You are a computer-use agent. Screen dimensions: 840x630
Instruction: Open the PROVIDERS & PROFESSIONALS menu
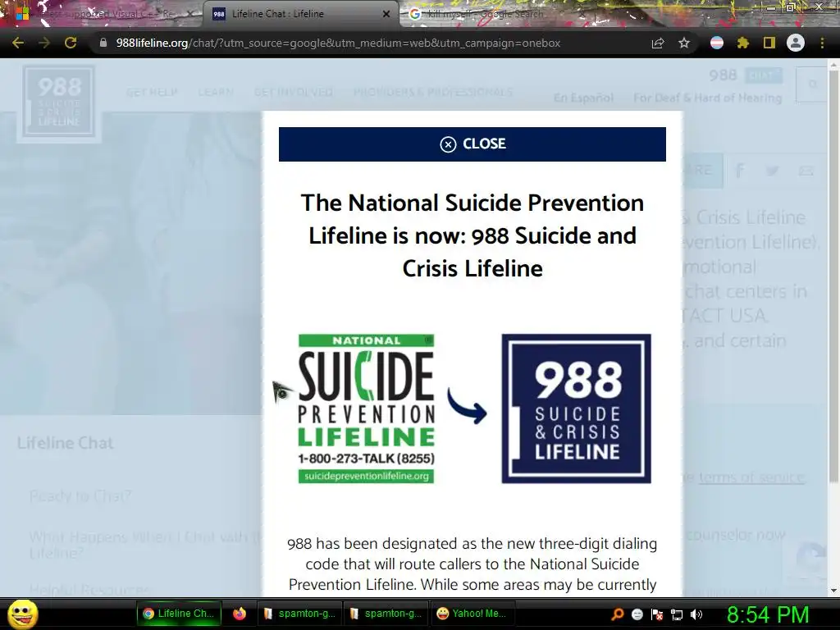(x=433, y=92)
